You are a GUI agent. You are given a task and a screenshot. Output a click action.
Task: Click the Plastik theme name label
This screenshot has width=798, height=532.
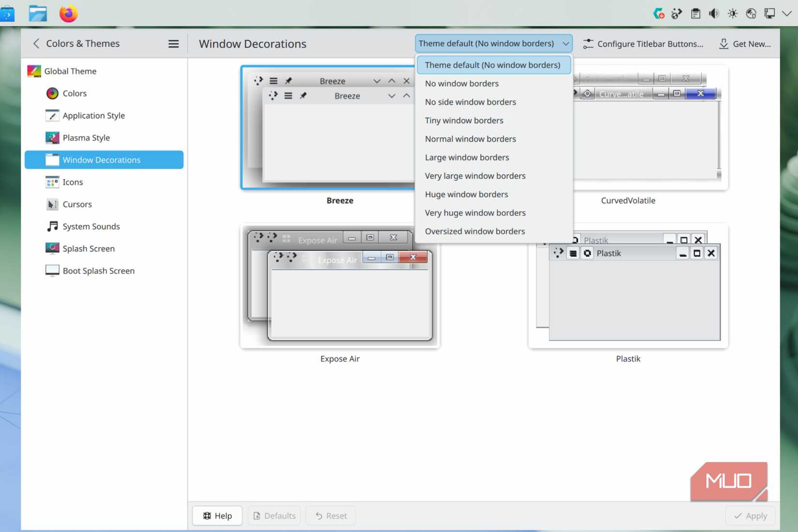(628, 359)
